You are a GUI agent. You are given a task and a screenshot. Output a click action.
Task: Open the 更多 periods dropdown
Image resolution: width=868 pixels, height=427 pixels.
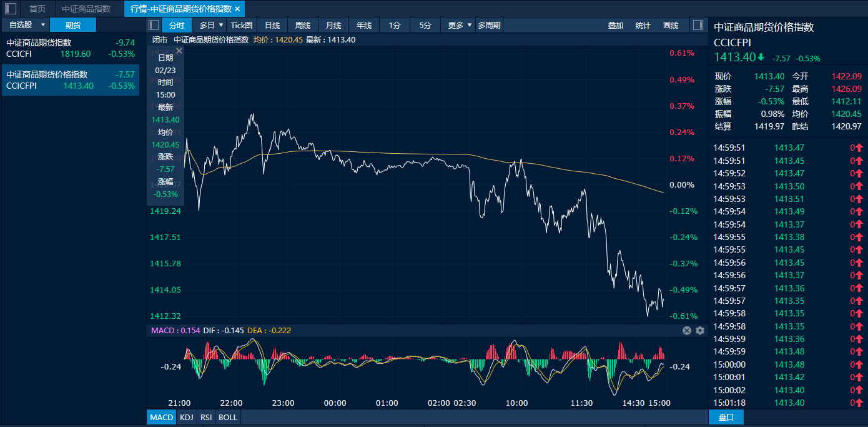tap(460, 25)
